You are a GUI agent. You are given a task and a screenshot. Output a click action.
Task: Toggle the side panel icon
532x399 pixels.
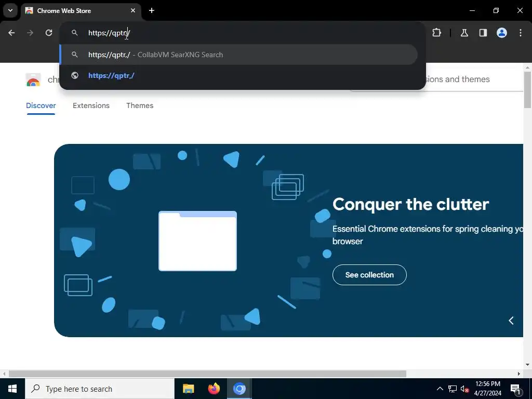483,33
